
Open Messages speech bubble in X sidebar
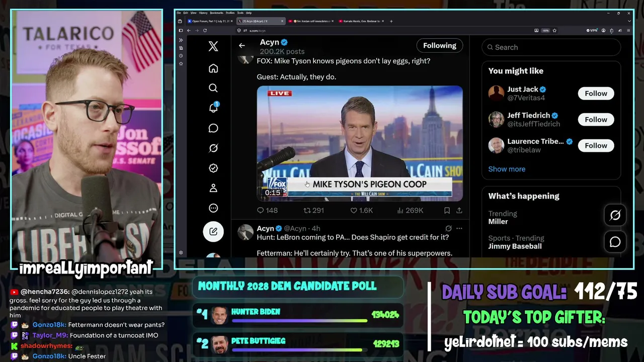click(213, 128)
